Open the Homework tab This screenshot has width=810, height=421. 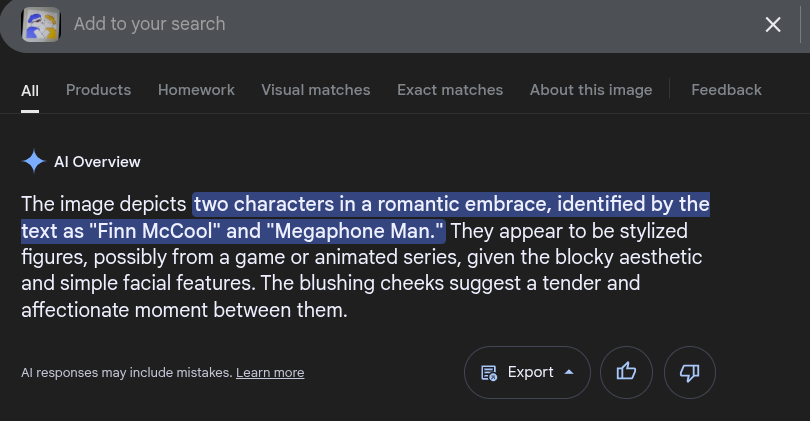[x=196, y=90]
